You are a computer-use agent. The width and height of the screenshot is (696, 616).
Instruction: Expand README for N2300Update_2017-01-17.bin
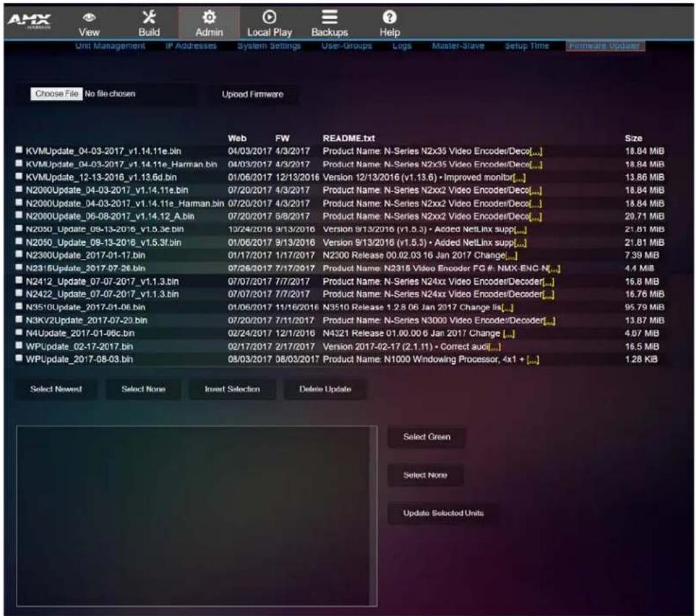[511, 256]
